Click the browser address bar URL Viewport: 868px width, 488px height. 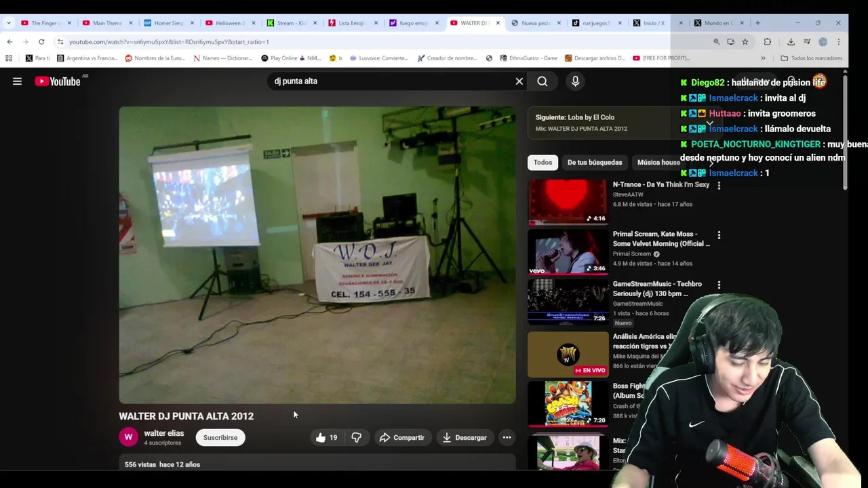tap(169, 42)
